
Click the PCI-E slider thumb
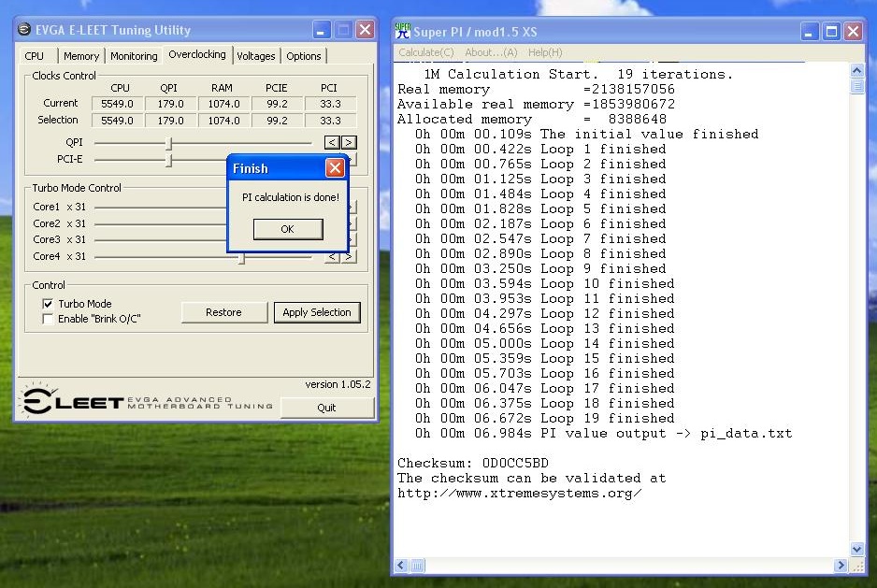[x=169, y=161]
